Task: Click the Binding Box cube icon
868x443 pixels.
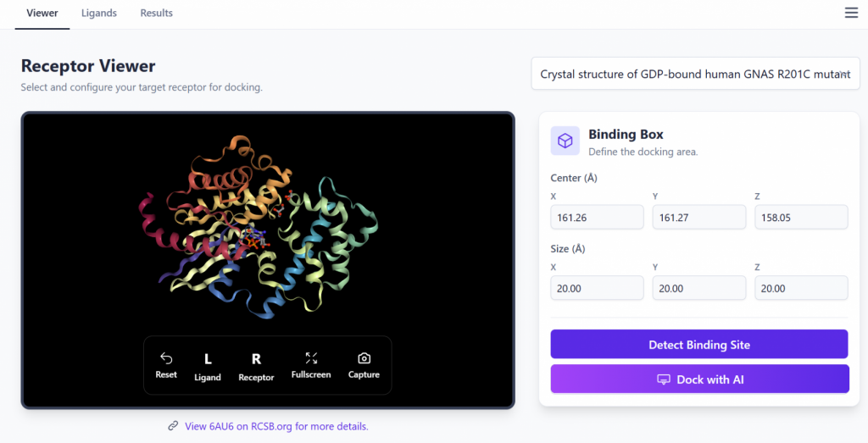Action: 565,141
